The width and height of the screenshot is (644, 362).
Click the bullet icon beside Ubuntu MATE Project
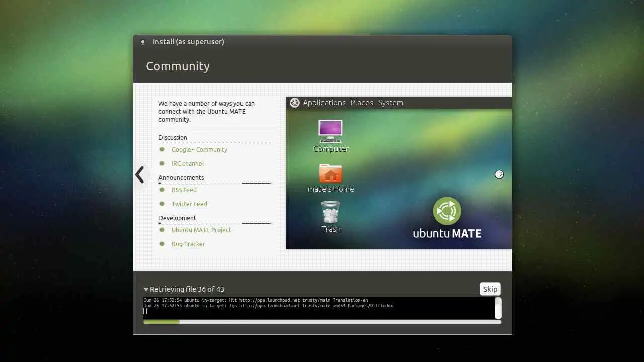[x=162, y=230]
